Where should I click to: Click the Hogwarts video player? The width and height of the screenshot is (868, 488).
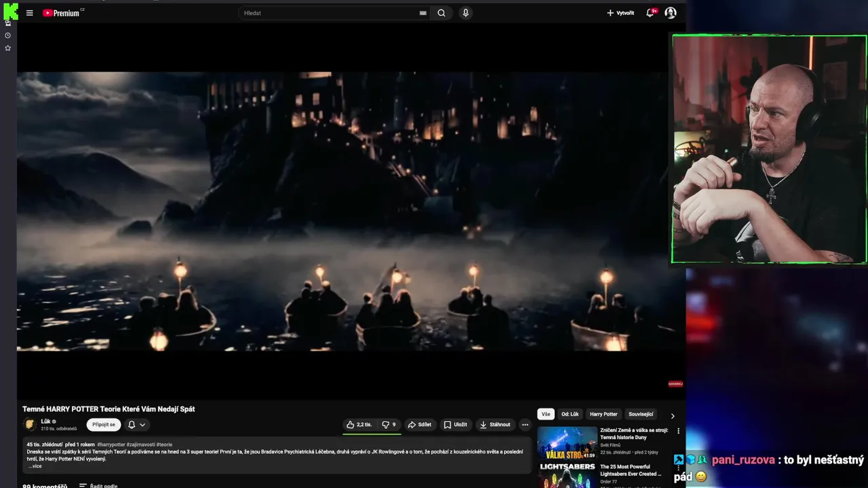click(x=351, y=211)
